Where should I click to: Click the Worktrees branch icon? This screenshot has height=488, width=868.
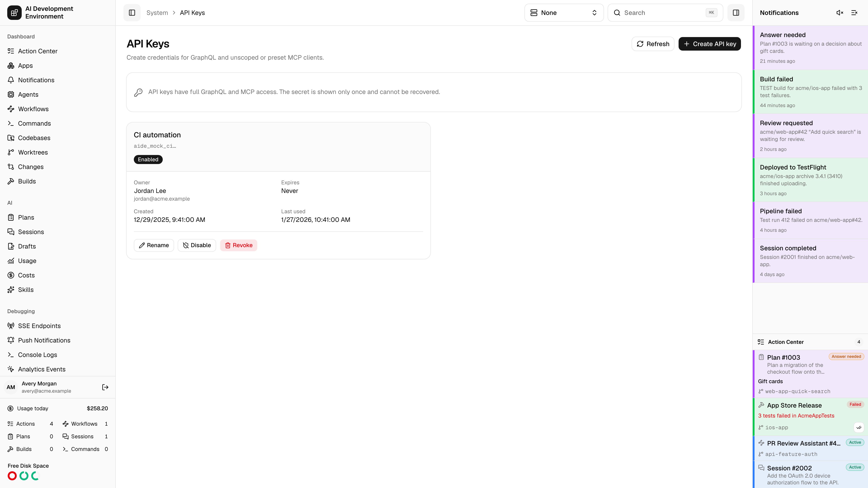[11, 152]
